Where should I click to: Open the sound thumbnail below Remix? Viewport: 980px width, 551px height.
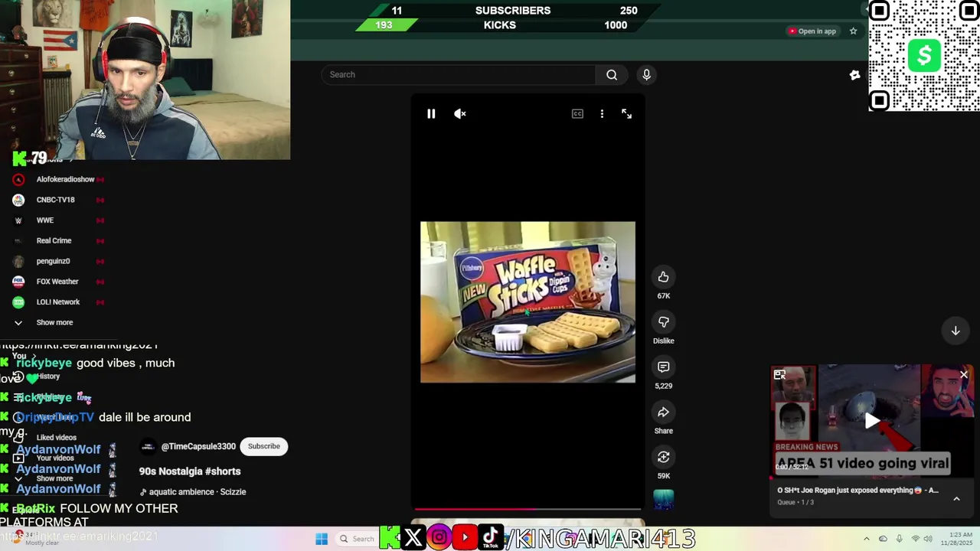coord(664,499)
